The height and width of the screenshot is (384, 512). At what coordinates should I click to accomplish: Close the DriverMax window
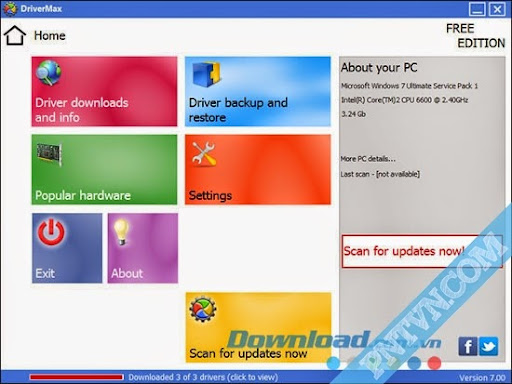click(x=497, y=9)
